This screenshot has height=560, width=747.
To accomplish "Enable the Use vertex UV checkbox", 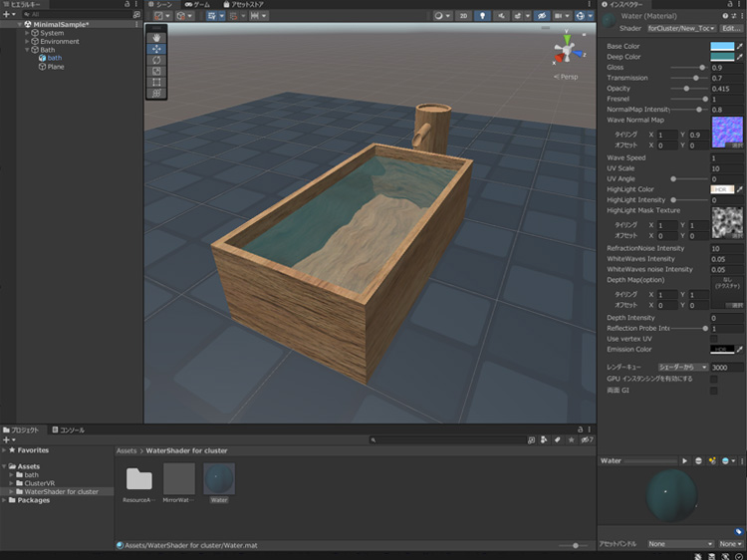I will tap(713, 339).
